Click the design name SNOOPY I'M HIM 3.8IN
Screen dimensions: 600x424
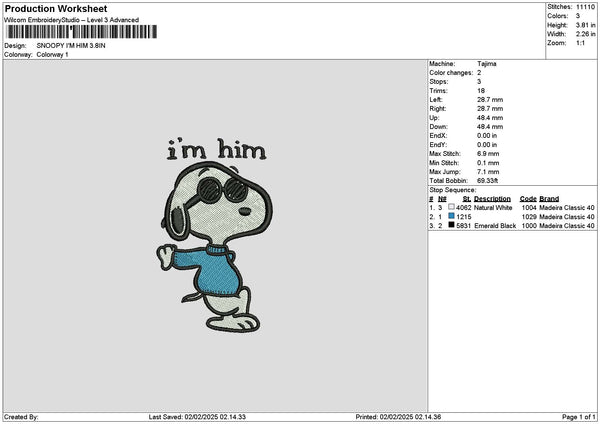click(71, 46)
